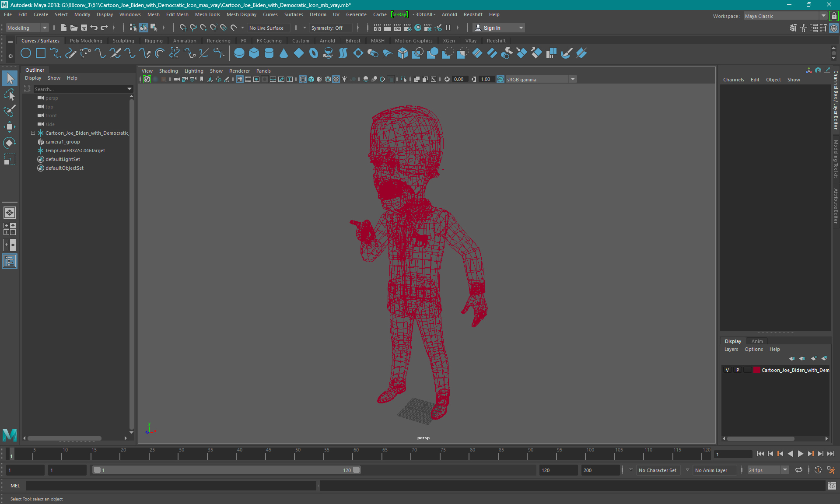
Task: Choose the Rotate tool in toolbox
Action: [x=9, y=143]
